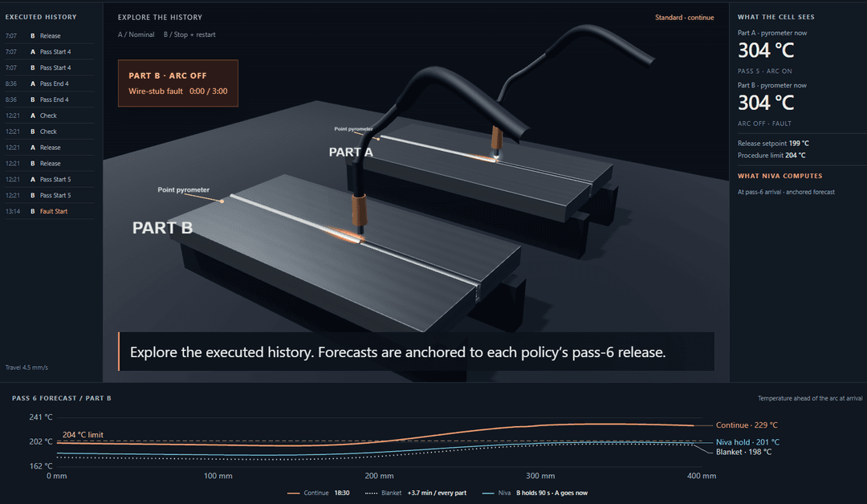The image size is (867, 504).
Task: Click the 400 mm x-axis tick label
Action: click(702, 476)
